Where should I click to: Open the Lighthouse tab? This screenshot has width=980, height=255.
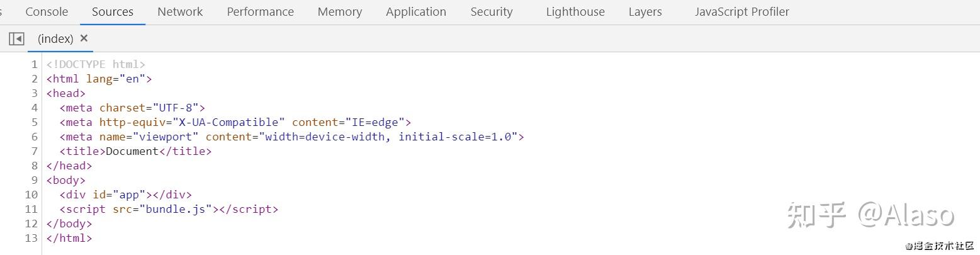coord(575,12)
